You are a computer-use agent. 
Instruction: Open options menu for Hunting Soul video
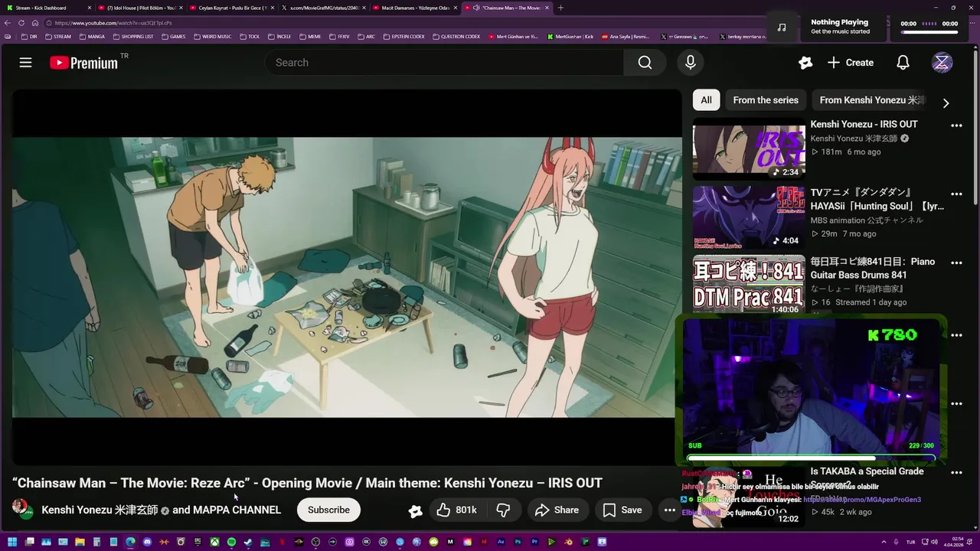click(x=956, y=194)
